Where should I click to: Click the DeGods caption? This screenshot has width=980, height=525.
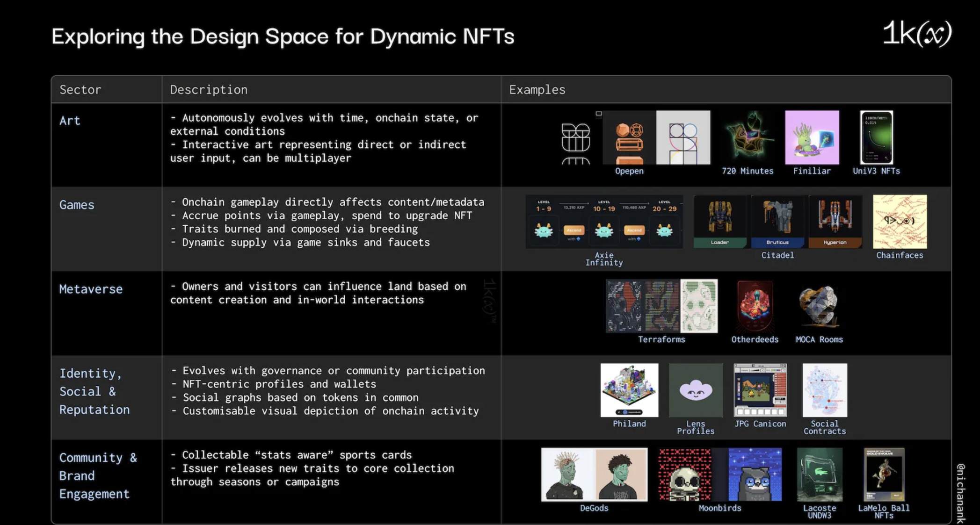594,508
